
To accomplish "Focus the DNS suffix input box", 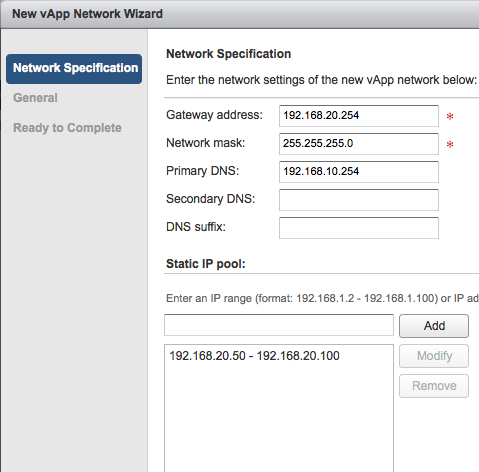I will click(x=359, y=228).
